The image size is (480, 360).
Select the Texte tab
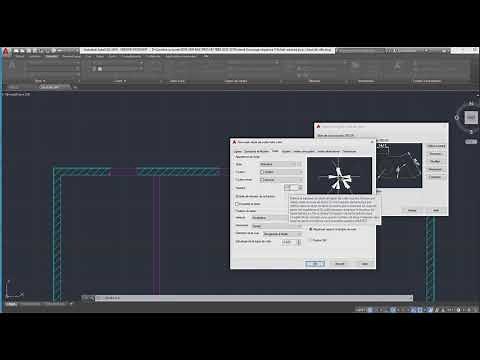275,151
